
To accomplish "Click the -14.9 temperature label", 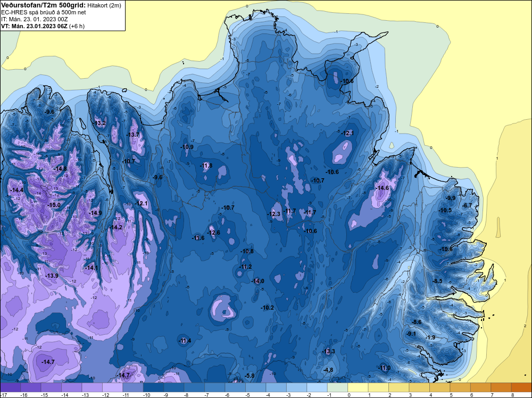I will 95,213.
